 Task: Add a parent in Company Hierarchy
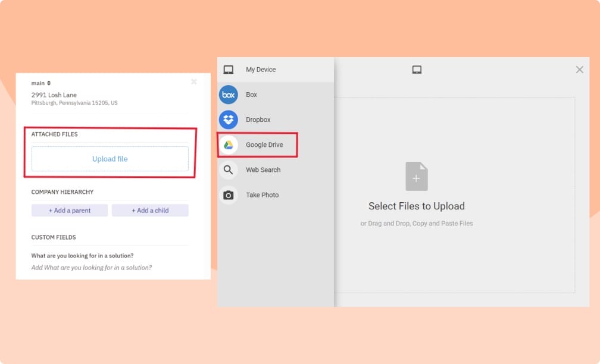pos(69,210)
